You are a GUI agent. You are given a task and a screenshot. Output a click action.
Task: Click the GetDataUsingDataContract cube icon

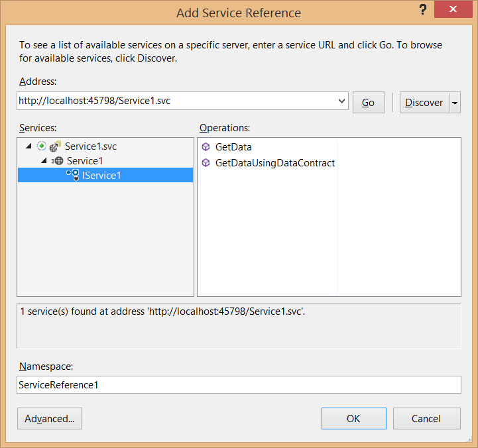(x=206, y=163)
